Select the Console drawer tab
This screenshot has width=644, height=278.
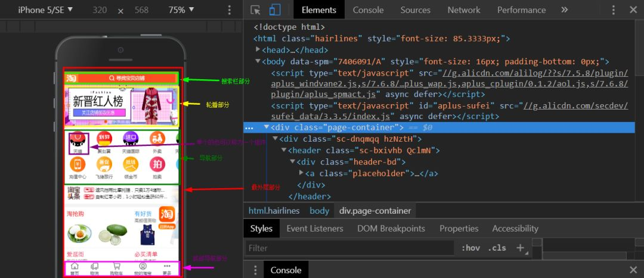[286, 270]
